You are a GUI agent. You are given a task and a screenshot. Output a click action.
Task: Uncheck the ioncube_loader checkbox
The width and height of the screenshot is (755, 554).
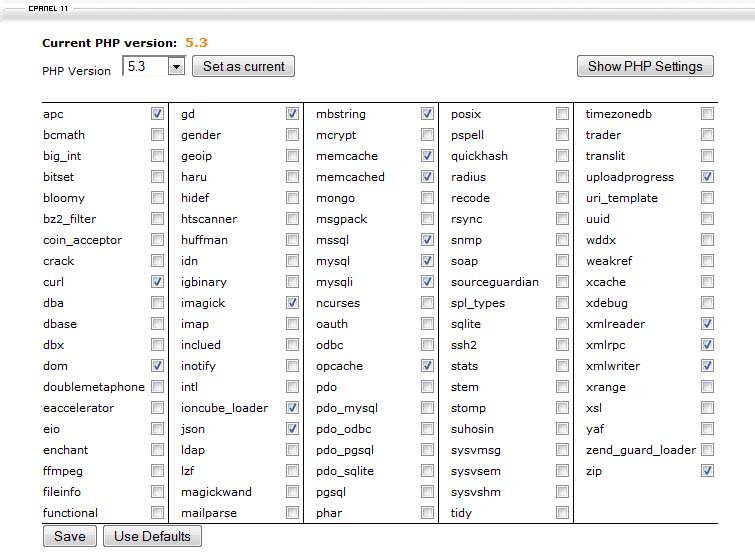pyautogui.click(x=292, y=408)
